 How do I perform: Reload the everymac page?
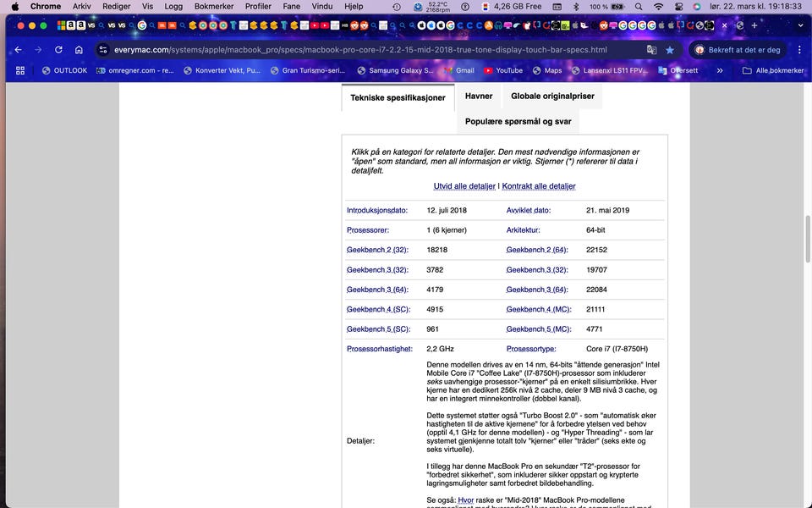click(58, 50)
